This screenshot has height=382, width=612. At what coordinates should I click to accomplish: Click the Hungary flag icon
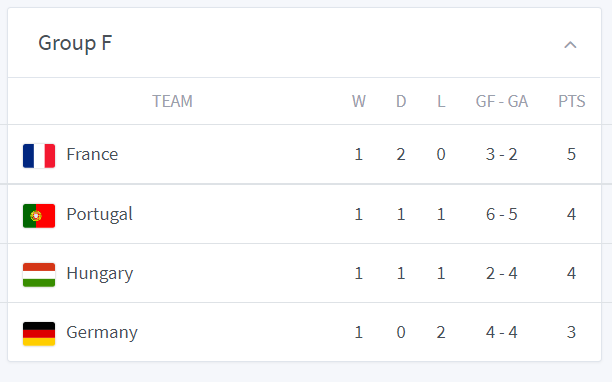tap(39, 275)
